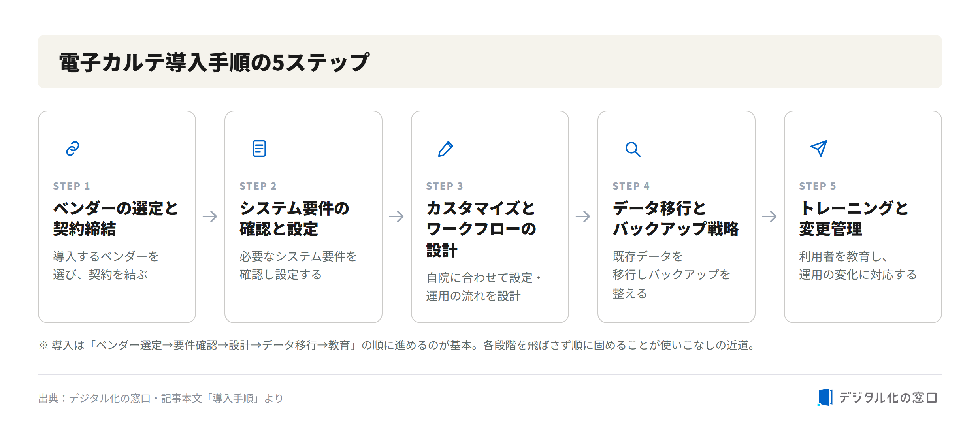Click the arrow between Step 1 and 2
Screen dimensions: 980x444
(210, 216)
